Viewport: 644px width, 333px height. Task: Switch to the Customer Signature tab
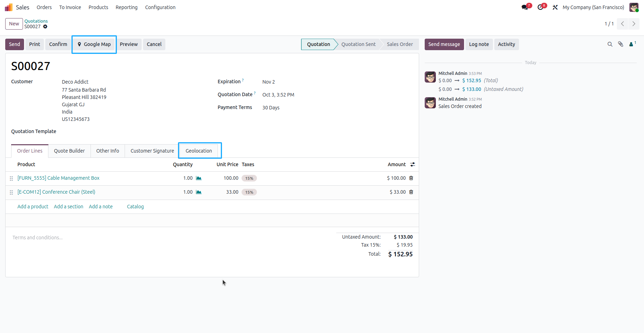click(152, 151)
